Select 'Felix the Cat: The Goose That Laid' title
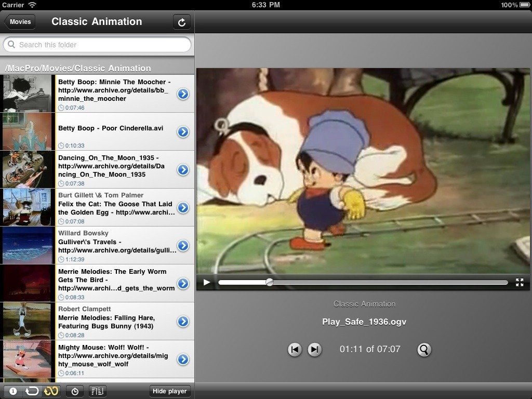 click(x=116, y=208)
